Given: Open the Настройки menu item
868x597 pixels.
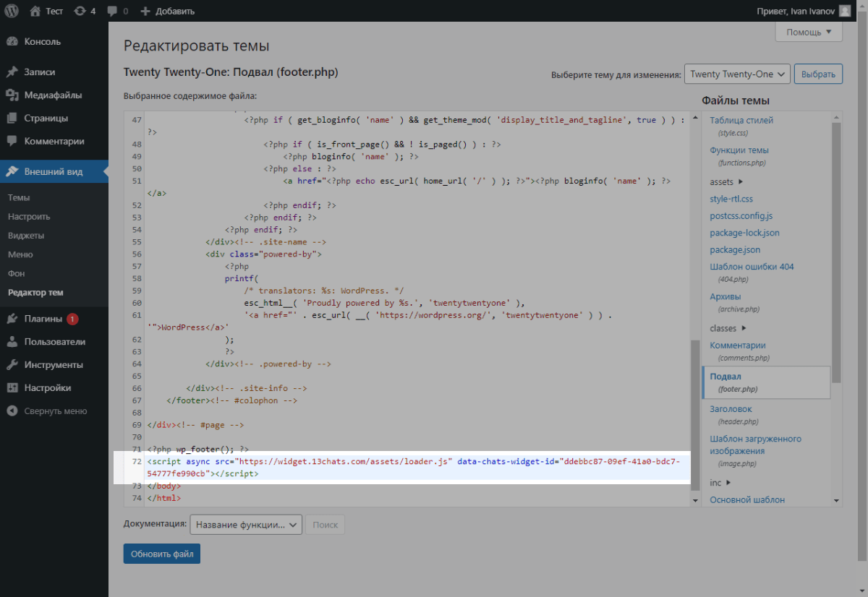Looking at the screenshot, I should coord(48,388).
